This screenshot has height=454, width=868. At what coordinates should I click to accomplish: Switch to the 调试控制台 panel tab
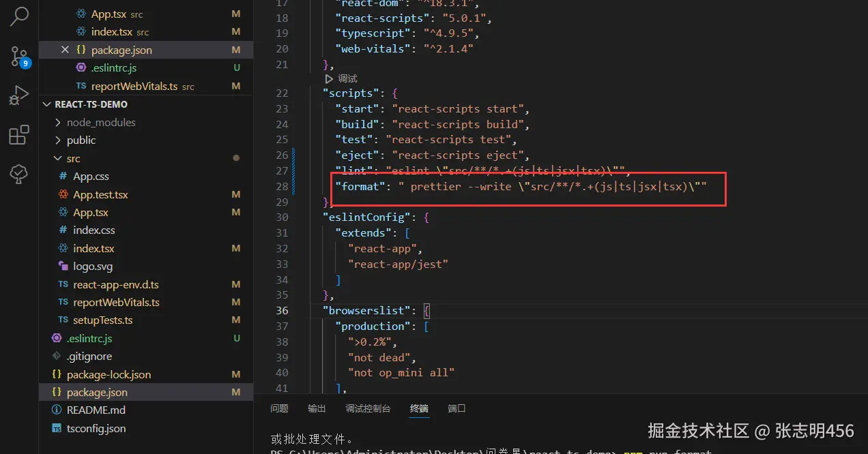(x=368, y=408)
